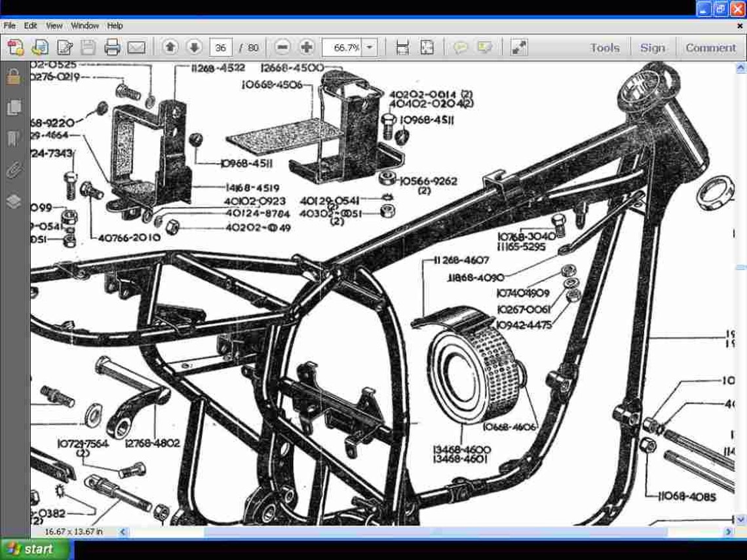This screenshot has width=747, height=560.
Task: Open the zoom percentage dropdown
Action: (369, 47)
